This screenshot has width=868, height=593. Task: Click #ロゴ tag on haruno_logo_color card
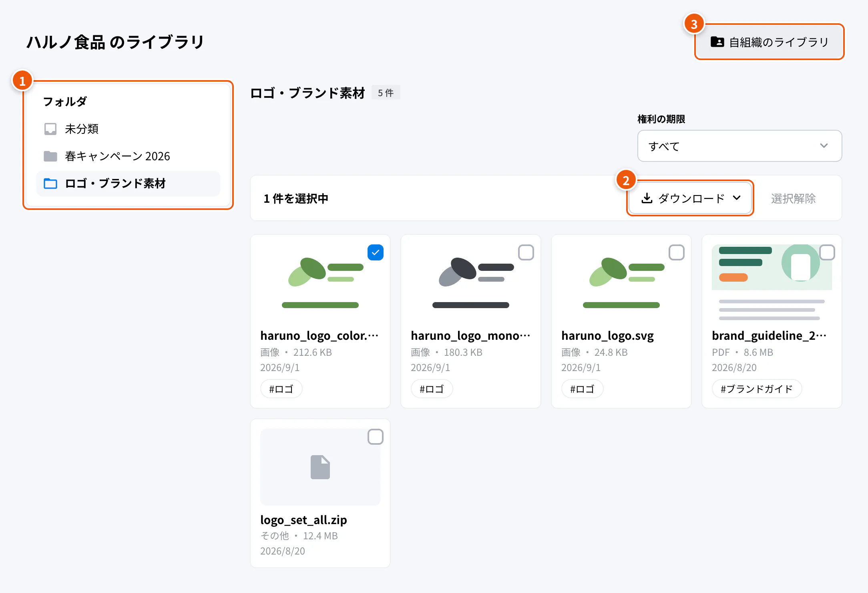click(x=281, y=389)
